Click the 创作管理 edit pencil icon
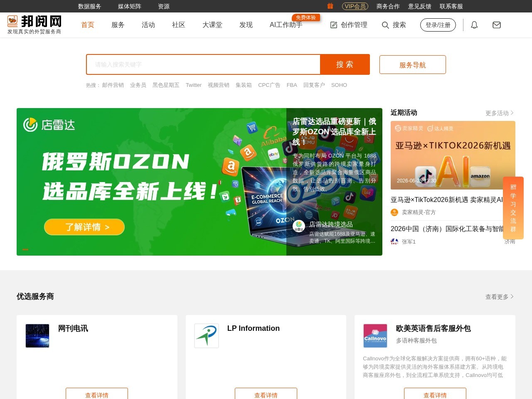 (334, 25)
